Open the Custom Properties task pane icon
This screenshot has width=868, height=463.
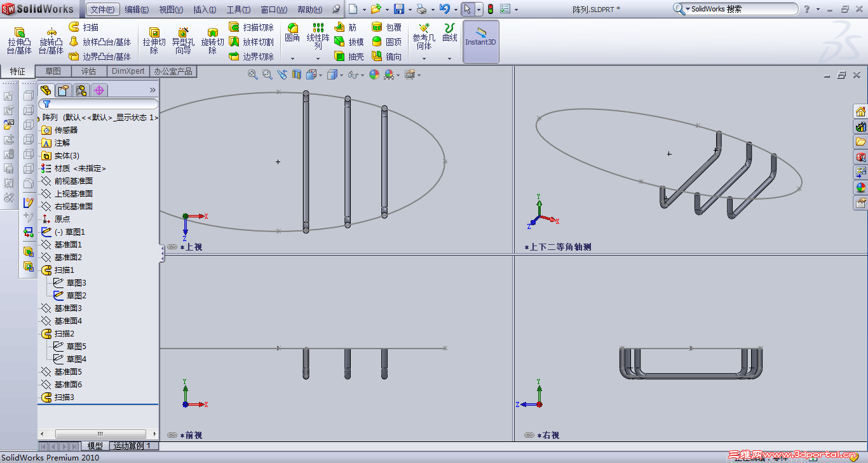click(x=861, y=203)
